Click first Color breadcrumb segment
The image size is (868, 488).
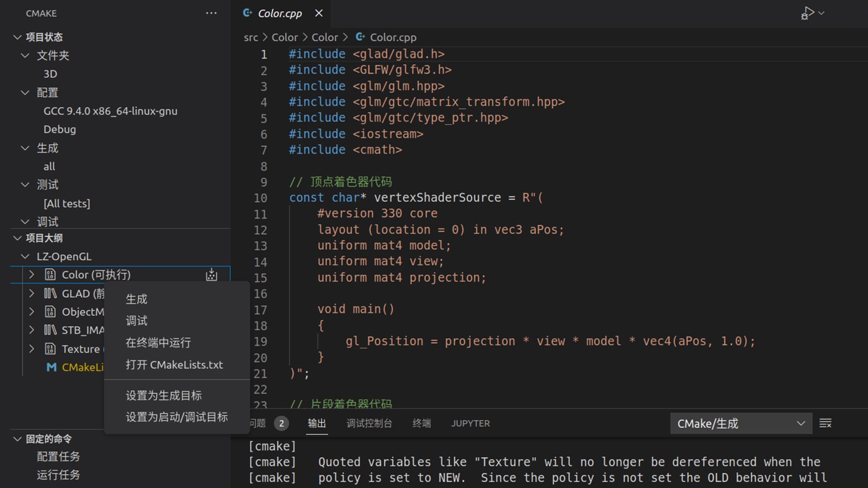(x=285, y=37)
